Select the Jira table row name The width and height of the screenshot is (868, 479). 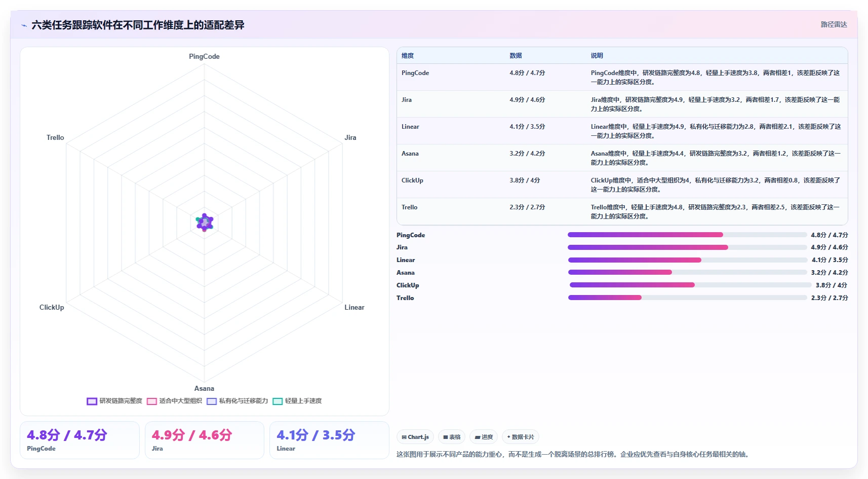click(x=407, y=100)
